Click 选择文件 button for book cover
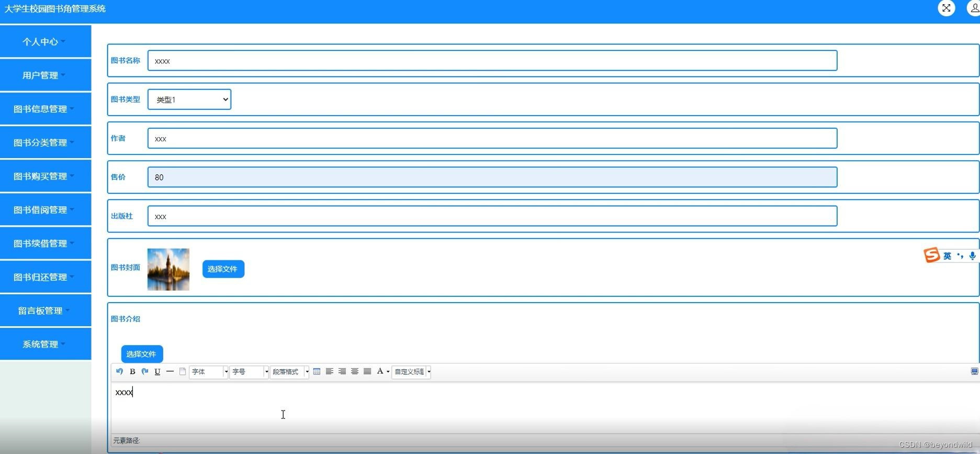Image resolution: width=980 pixels, height=454 pixels. pyautogui.click(x=223, y=269)
